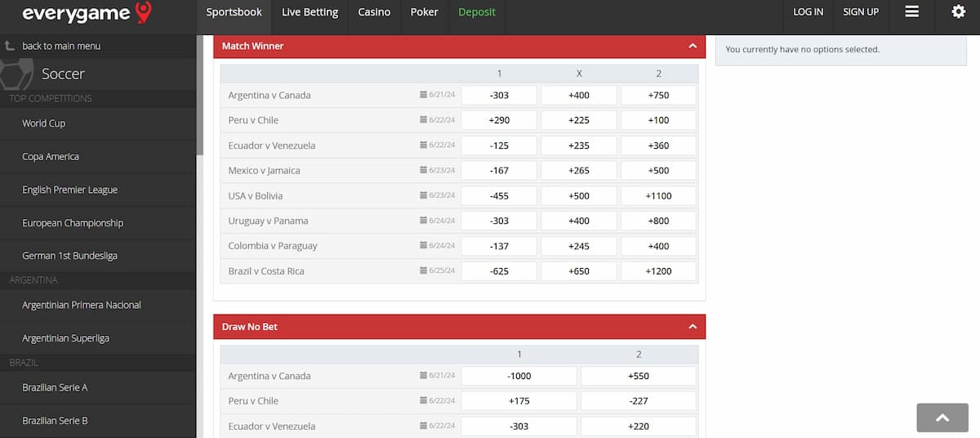Open Brazilian Serie A

coord(98,387)
